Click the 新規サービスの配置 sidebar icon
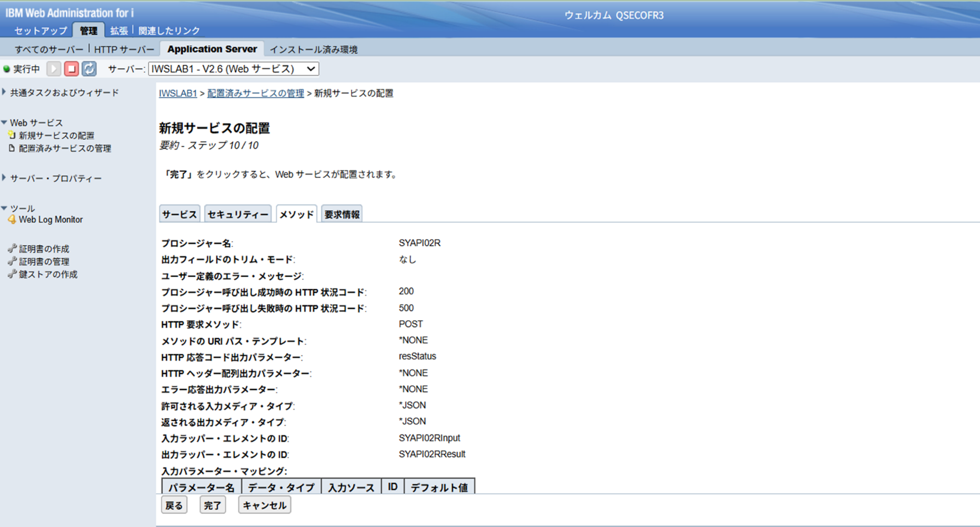The image size is (980, 527). [12, 135]
